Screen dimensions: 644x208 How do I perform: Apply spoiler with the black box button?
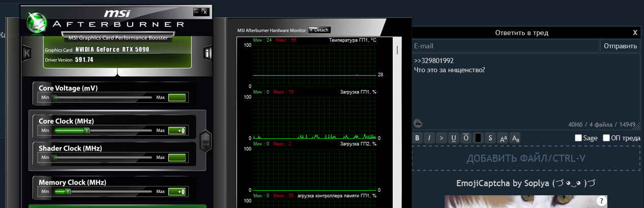478,137
